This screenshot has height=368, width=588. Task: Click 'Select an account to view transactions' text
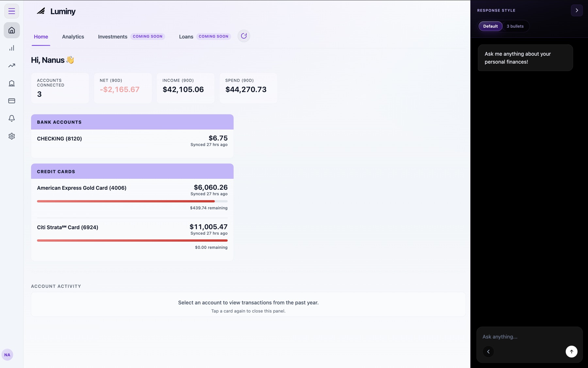[248, 303]
